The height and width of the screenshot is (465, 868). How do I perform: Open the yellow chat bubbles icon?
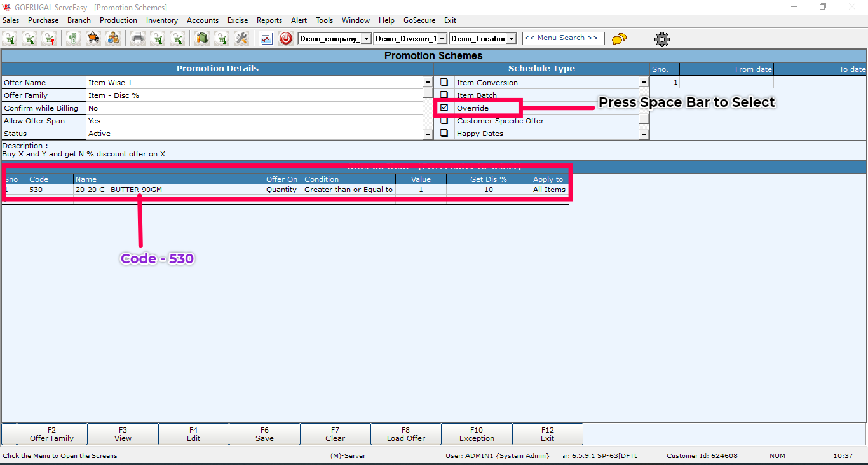(x=619, y=39)
